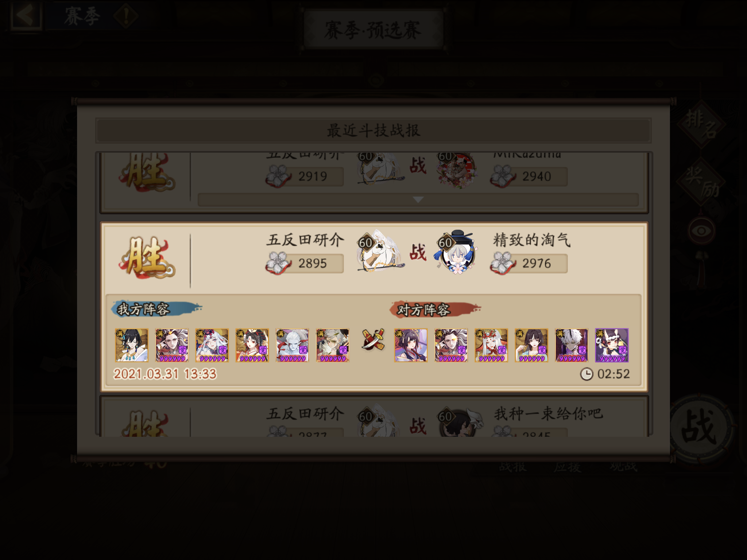Collapse the match against 精致的淘气
The image size is (747, 560).
pyautogui.click(x=373, y=258)
